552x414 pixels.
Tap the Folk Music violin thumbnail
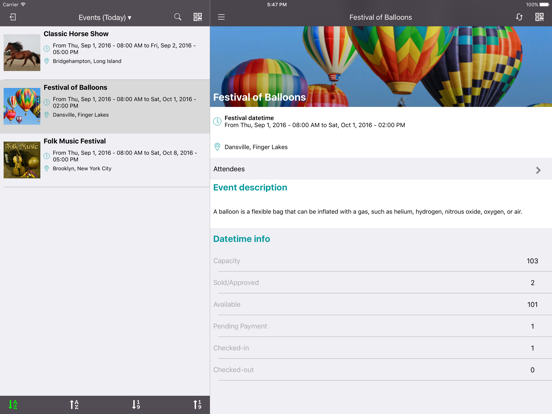coord(22,160)
